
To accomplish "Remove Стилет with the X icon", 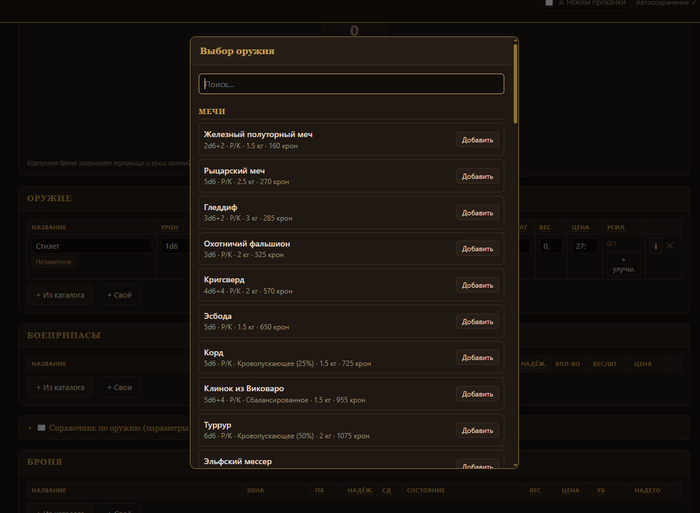I will point(670,246).
